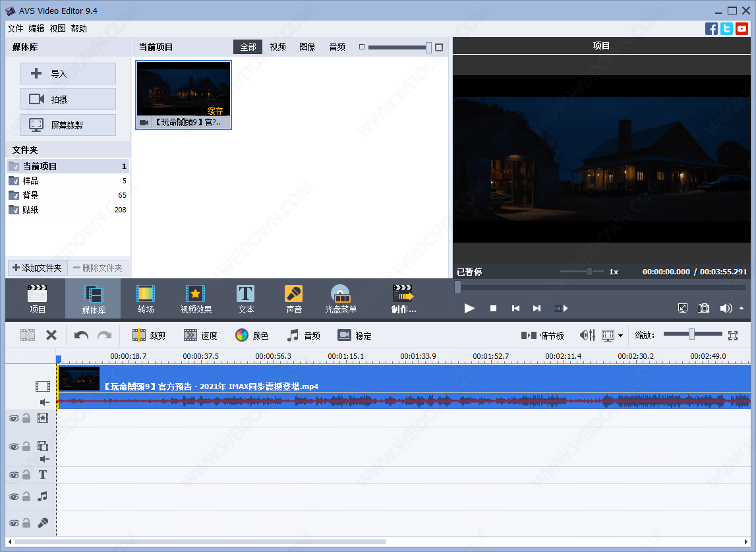
Task: Mute the preview volume speaker
Action: click(726, 308)
